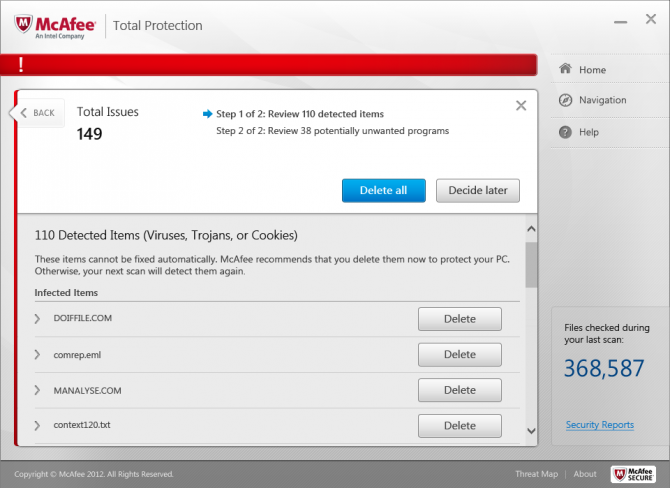The image size is (670, 488).
Task: Click the comrep.eml file name
Action: (77, 355)
